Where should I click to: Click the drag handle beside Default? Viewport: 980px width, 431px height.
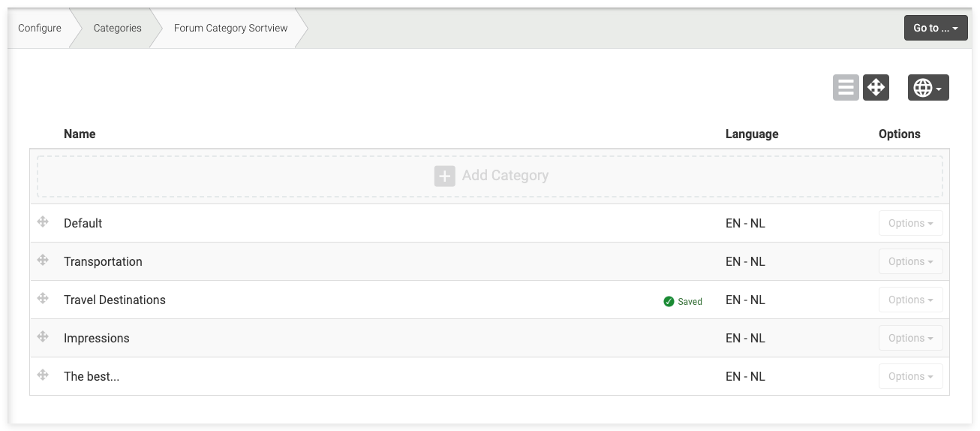pos(43,222)
